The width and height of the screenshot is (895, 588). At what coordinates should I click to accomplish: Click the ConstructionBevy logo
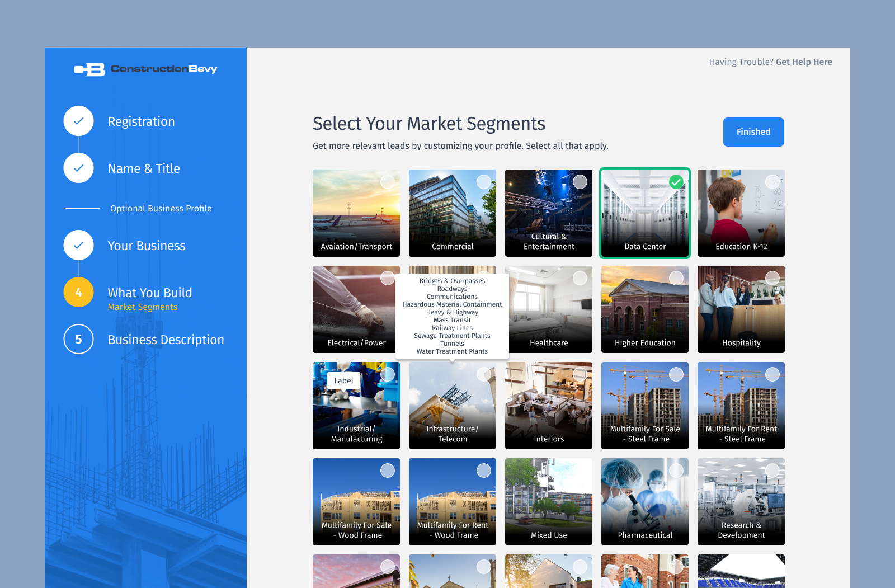click(145, 69)
